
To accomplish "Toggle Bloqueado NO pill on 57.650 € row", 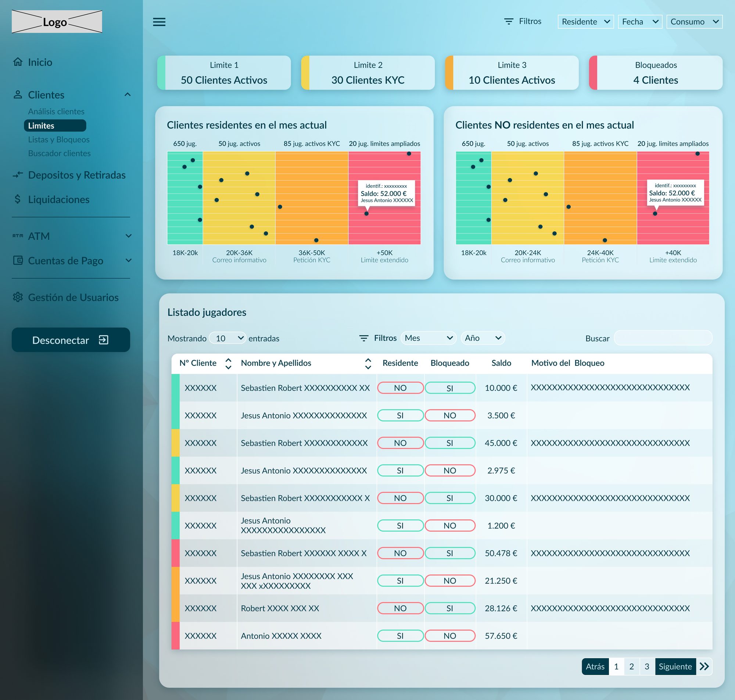I will (450, 635).
